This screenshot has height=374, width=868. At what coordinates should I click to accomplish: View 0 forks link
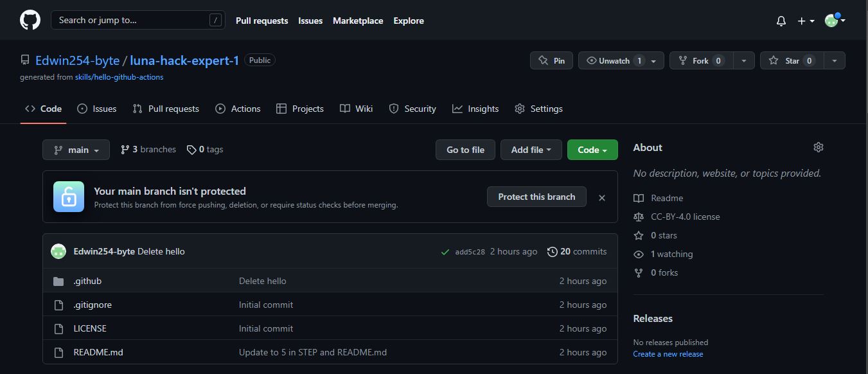(x=656, y=272)
